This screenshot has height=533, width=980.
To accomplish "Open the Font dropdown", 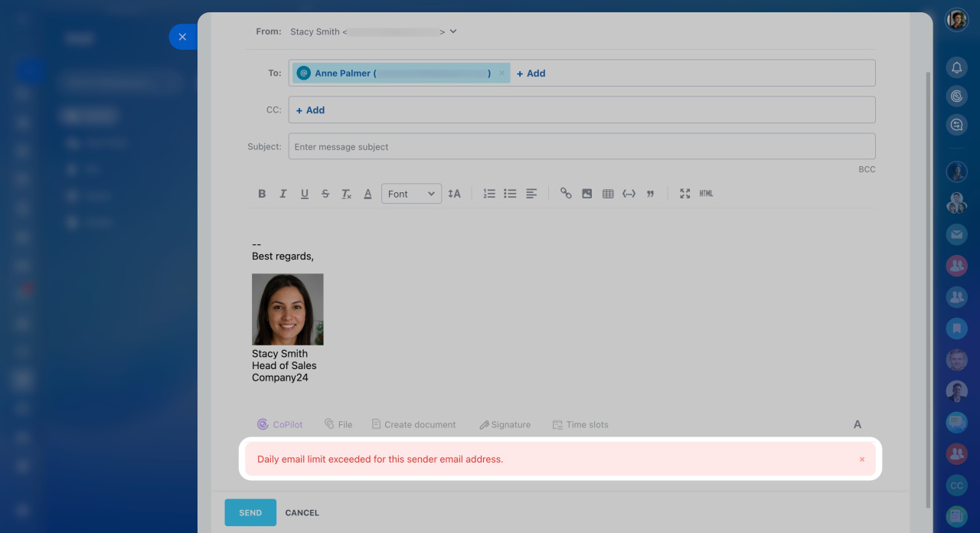I will [411, 194].
